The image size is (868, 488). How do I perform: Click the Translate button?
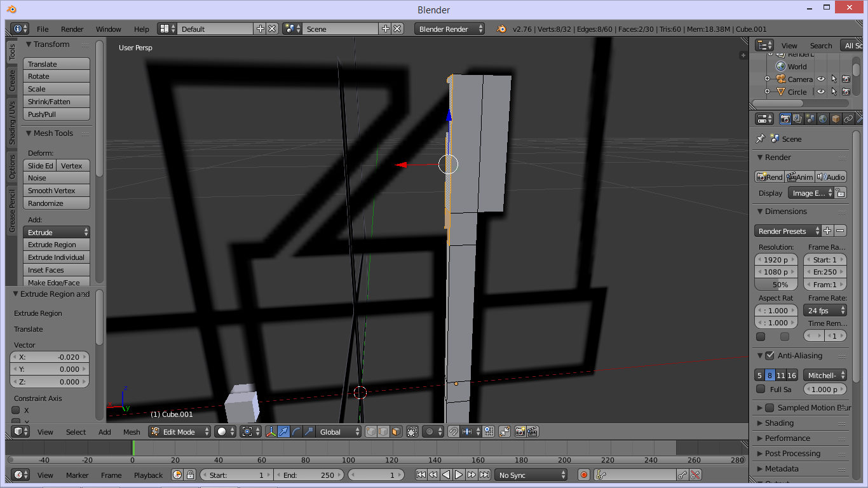57,64
